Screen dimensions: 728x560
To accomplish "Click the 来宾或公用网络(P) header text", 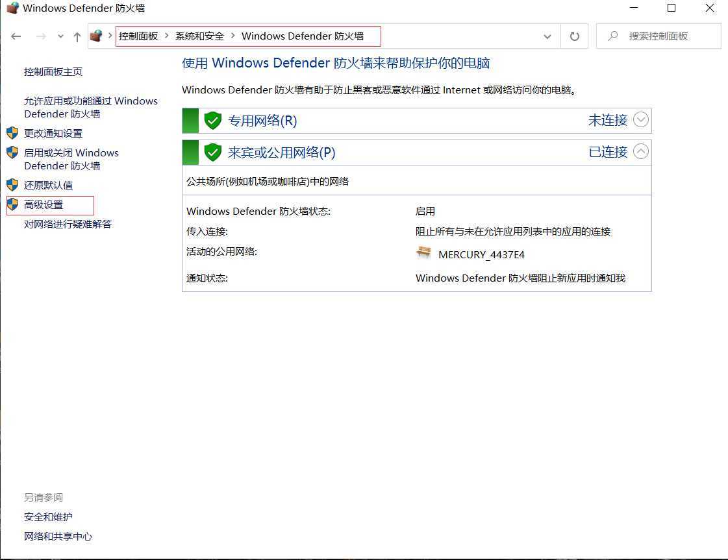I will click(281, 152).
